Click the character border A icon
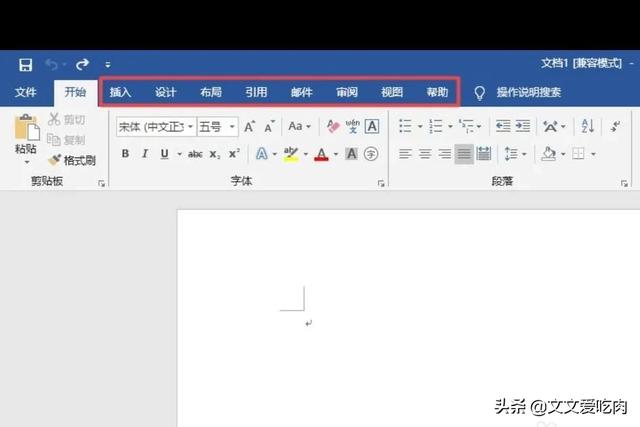The image size is (640, 427). point(372,127)
